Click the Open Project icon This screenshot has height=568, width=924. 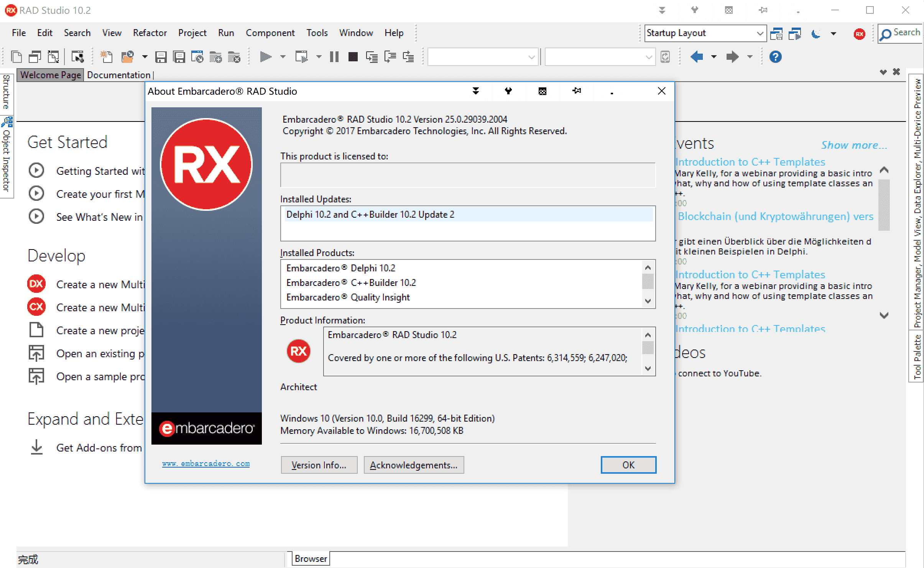click(197, 57)
